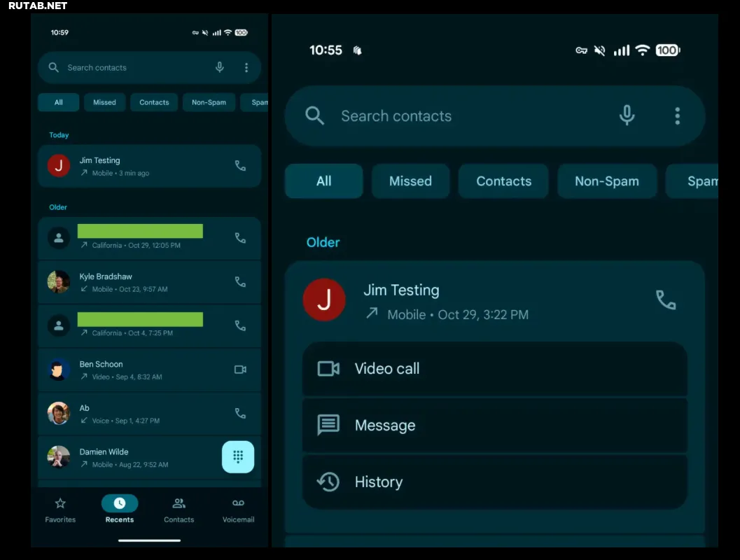Tap the home gesture bar in the left phone
Image resolution: width=740 pixels, height=560 pixels.
point(149,540)
